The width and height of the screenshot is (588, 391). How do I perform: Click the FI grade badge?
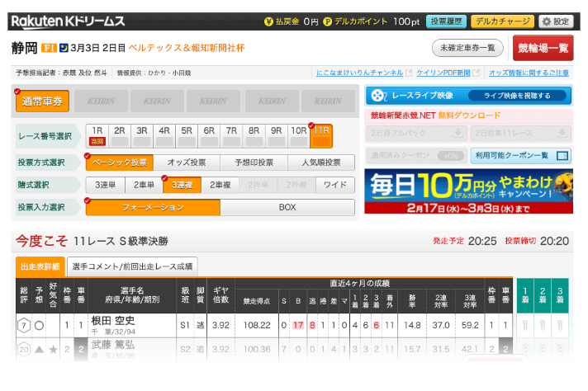[x=49, y=48]
